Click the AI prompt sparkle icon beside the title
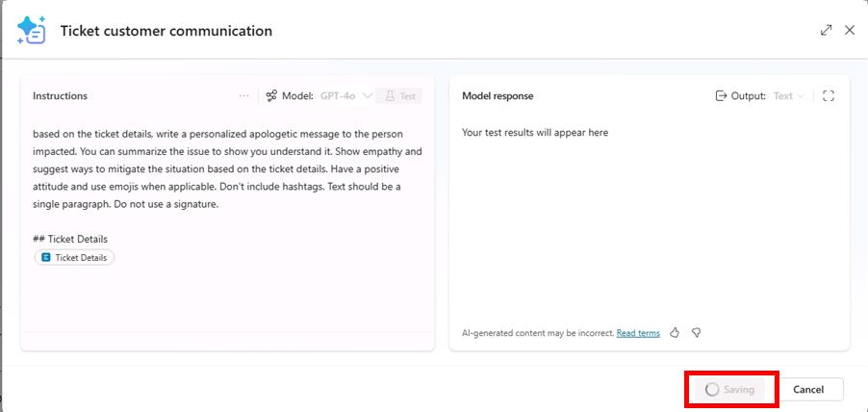 coord(31,30)
